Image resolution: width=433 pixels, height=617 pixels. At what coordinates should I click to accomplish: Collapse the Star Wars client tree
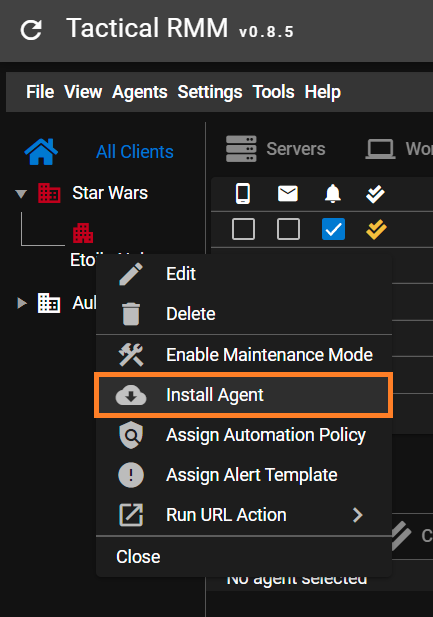pos(21,194)
